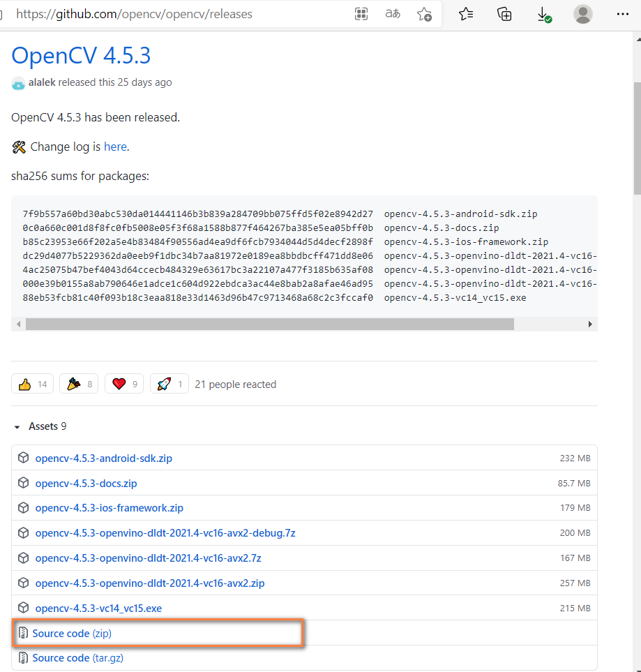641x672 pixels.
Task: Open the browser profile avatar
Action: 582,14
